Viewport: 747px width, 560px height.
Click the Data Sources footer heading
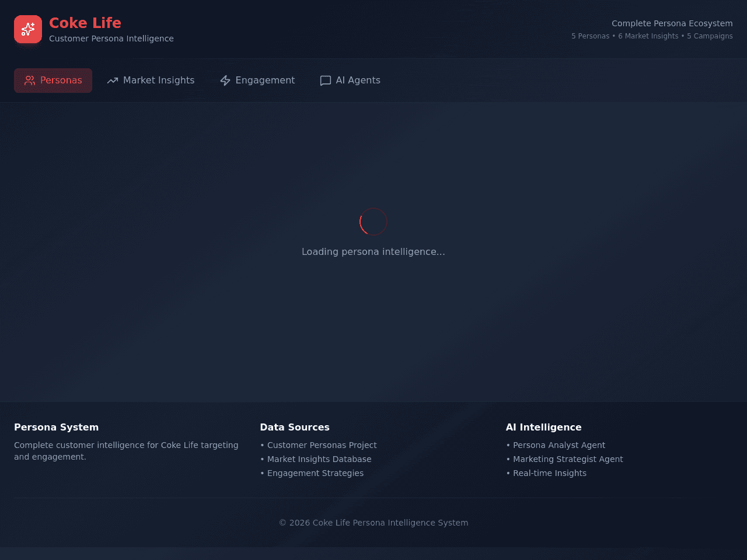[x=295, y=428]
